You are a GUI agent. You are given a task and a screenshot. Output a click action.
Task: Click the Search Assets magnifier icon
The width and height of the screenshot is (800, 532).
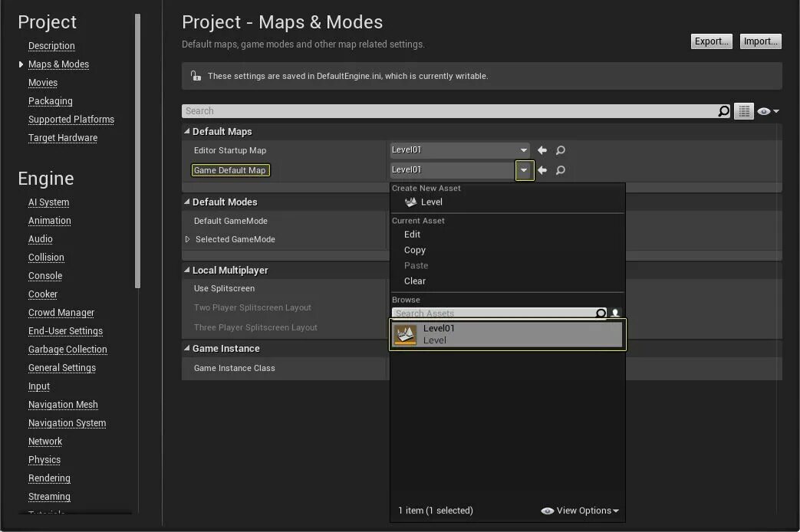pyautogui.click(x=601, y=313)
